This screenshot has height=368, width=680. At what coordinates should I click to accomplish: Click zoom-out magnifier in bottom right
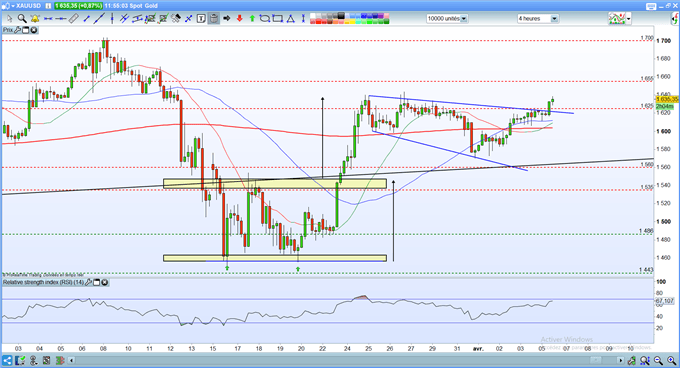(x=659, y=360)
